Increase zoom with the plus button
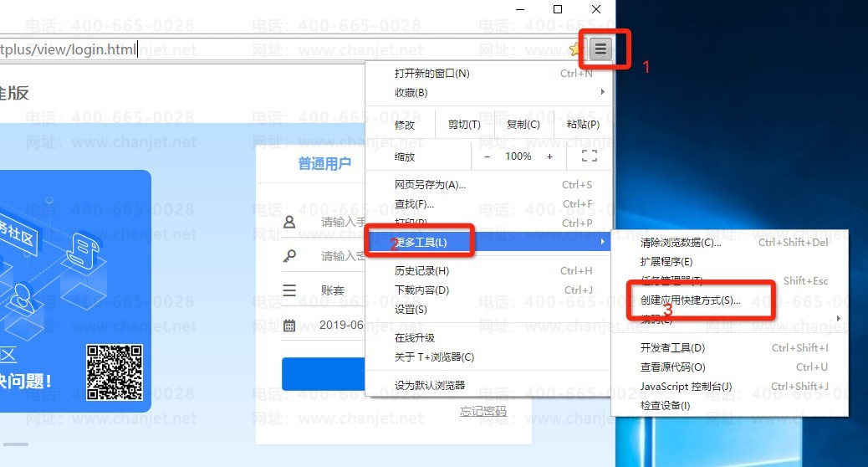Screen dimensions: 868x467 pos(549,157)
